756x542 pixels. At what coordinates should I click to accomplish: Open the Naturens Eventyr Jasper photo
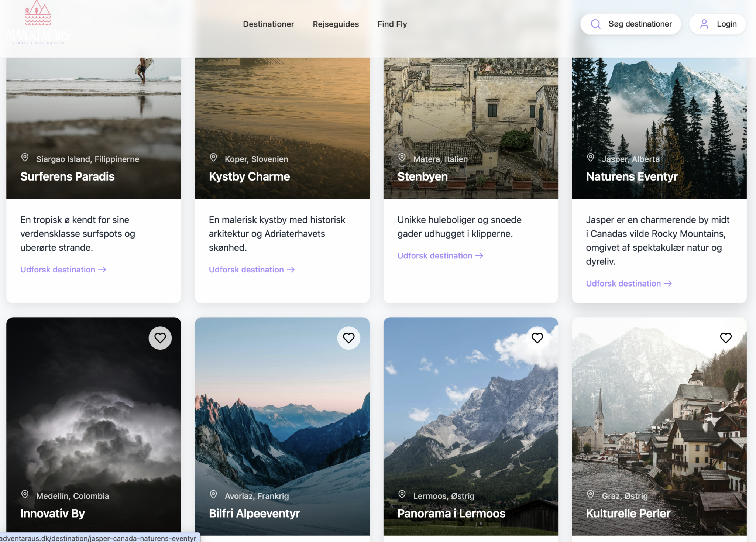(659, 111)
